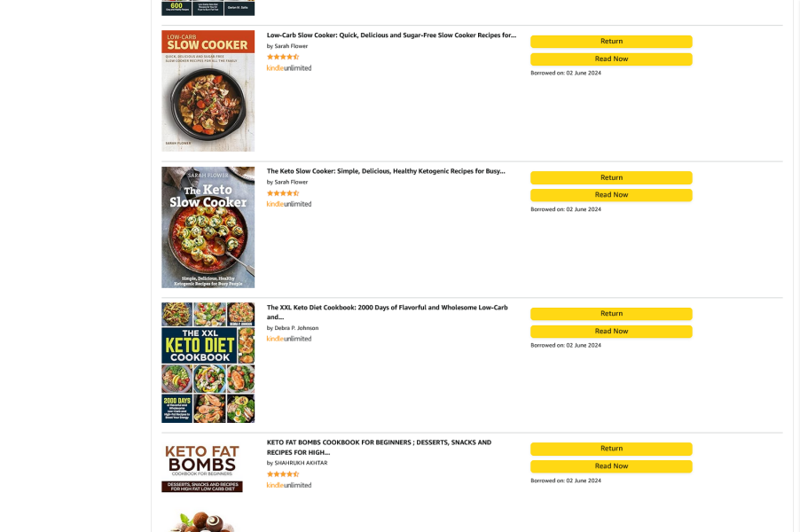Open The XXL Keto Diet Cookbook title link
Image resolution: width=800 pixels, height=532 pixels.
pos(387,308)
